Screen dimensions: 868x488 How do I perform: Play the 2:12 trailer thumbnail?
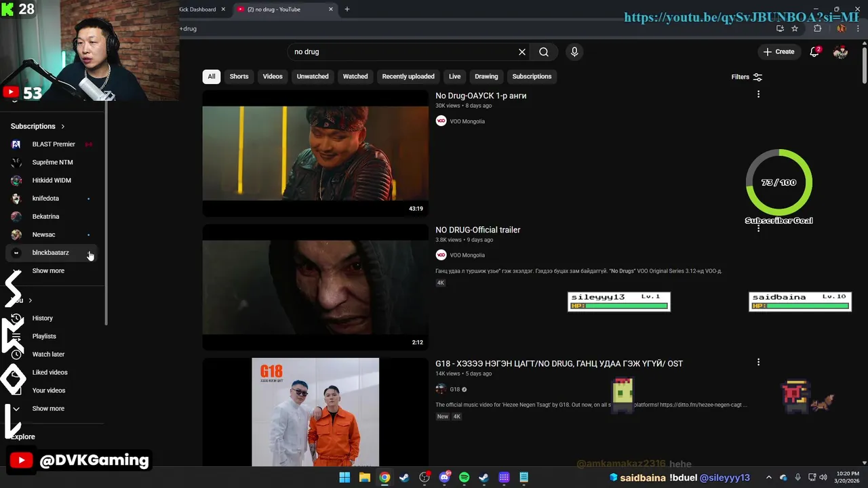coord(315,287)
